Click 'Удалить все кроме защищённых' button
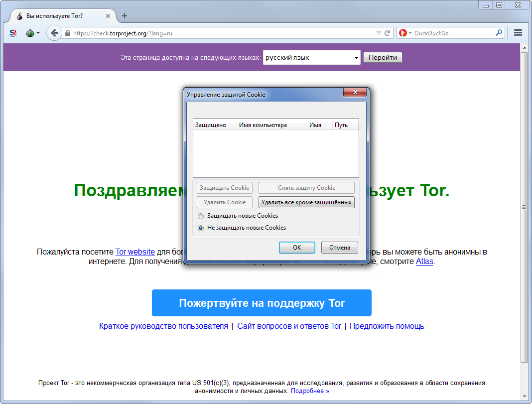The width and height of the screenshot is (532, 404). coord(306,202)
